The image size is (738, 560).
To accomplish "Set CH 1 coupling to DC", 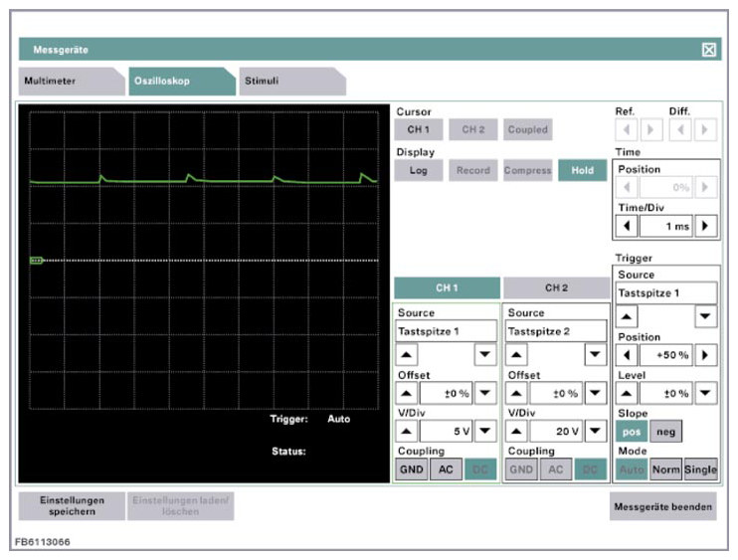I will click(480, 469).
